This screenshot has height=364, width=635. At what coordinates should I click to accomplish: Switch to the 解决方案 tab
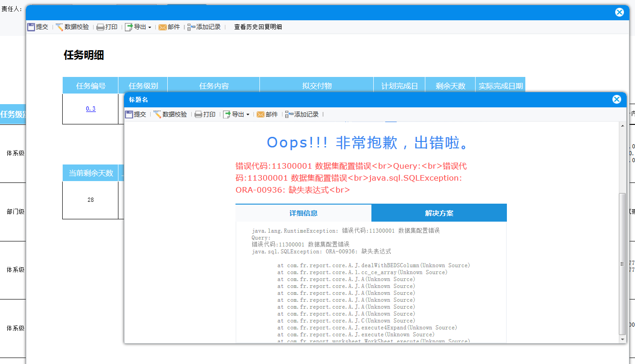[x=439, y=213]
